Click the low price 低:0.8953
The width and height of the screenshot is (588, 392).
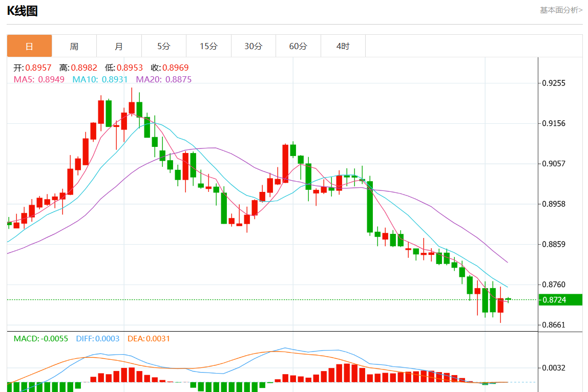[x=124, y=68]
